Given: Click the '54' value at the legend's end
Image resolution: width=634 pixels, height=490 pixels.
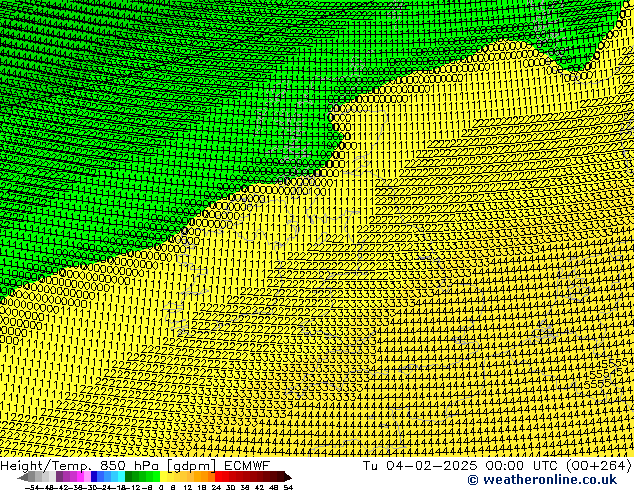Looking at the screenshot, I should (x=288, y=488).
